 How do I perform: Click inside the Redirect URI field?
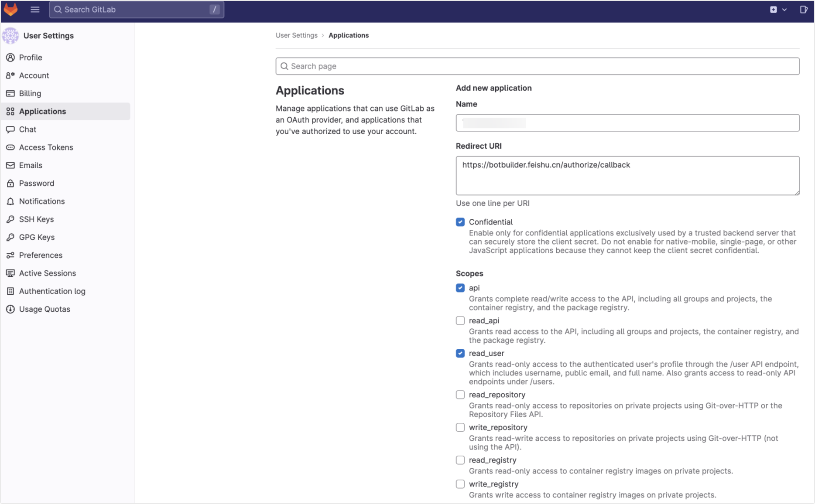click(627, 175)
